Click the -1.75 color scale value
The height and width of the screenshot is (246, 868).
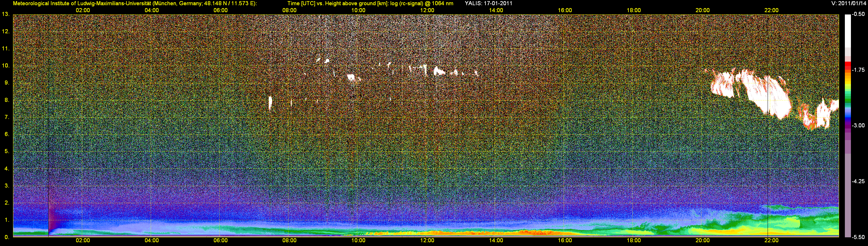click(858, 70)
